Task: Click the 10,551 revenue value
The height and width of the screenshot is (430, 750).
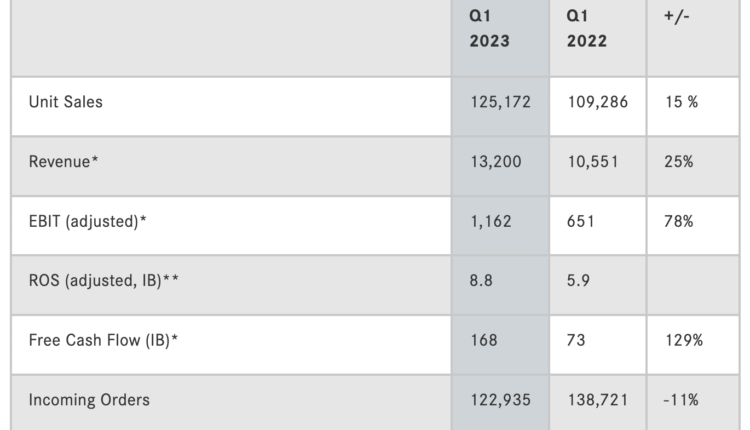Action: coord(593,162)
